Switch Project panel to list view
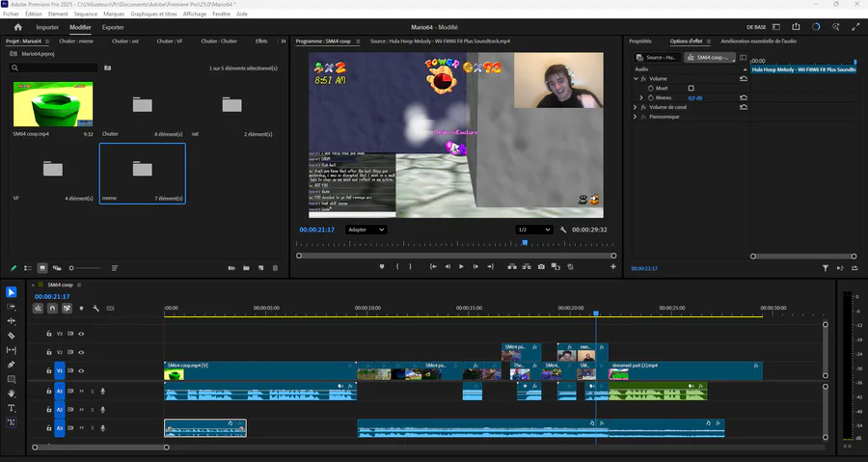 pos(28,268)
